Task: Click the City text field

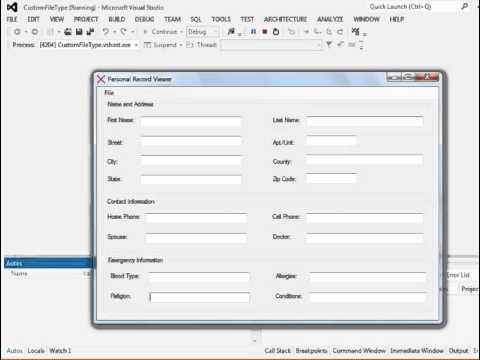Action: coord(190,160)
